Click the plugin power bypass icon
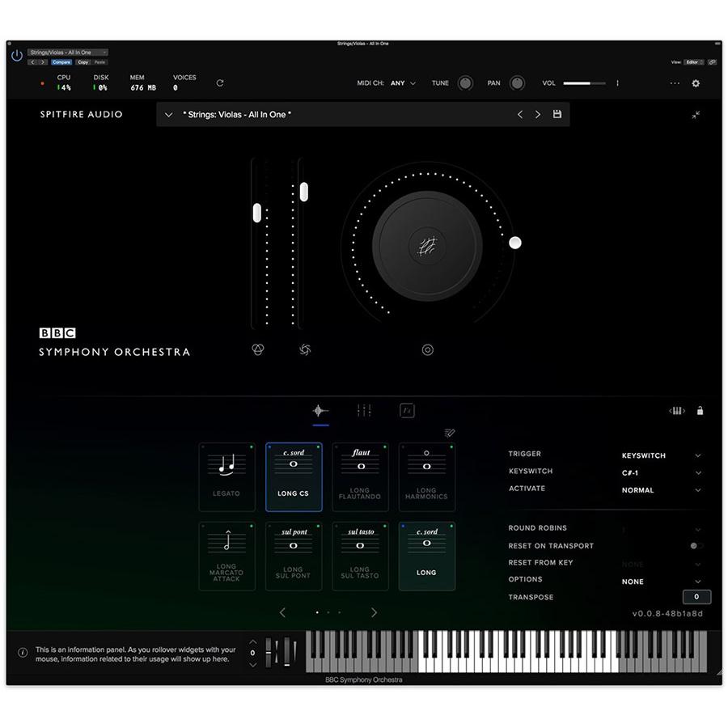This screenshot has width=728, height=728. (x=17, y=56)
